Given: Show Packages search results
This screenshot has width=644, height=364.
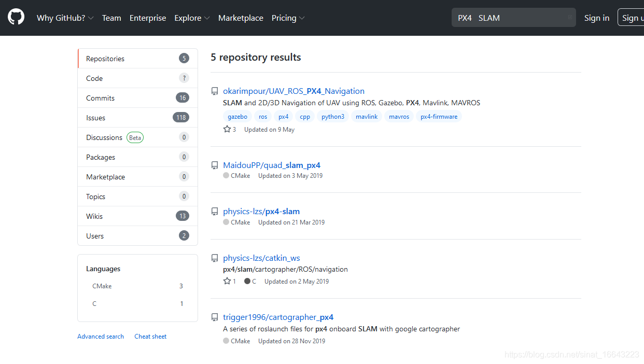Looking at the screenshot, I should [137, 157].
